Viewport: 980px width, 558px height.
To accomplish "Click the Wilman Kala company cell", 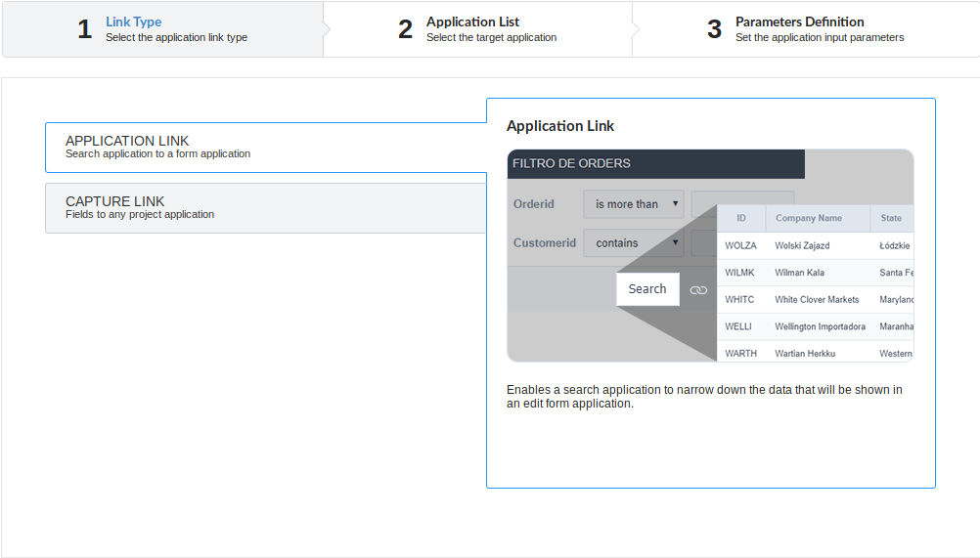I will (800, 273).
